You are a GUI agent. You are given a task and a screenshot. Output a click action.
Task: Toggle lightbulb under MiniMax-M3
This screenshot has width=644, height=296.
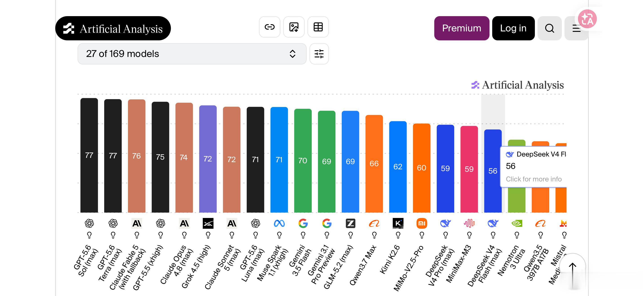(x=469, y=235)
